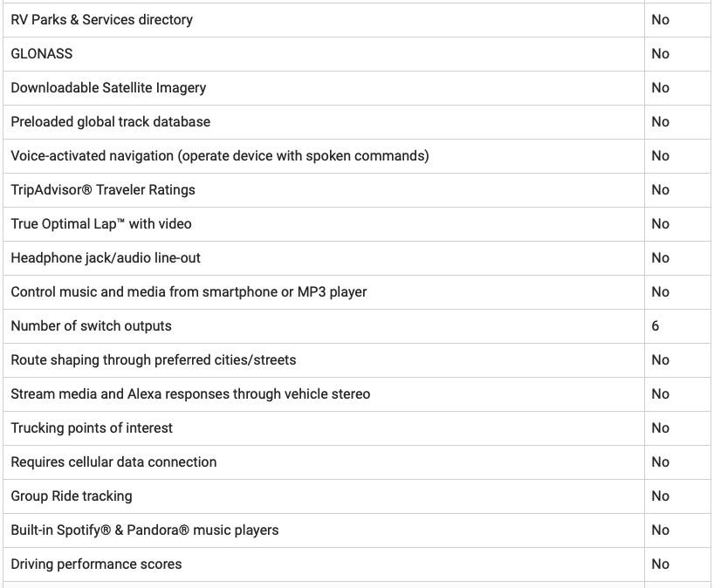Select Number of switch outputs label
This screenshot has width=714, height=588.
[x=91, y=326]
